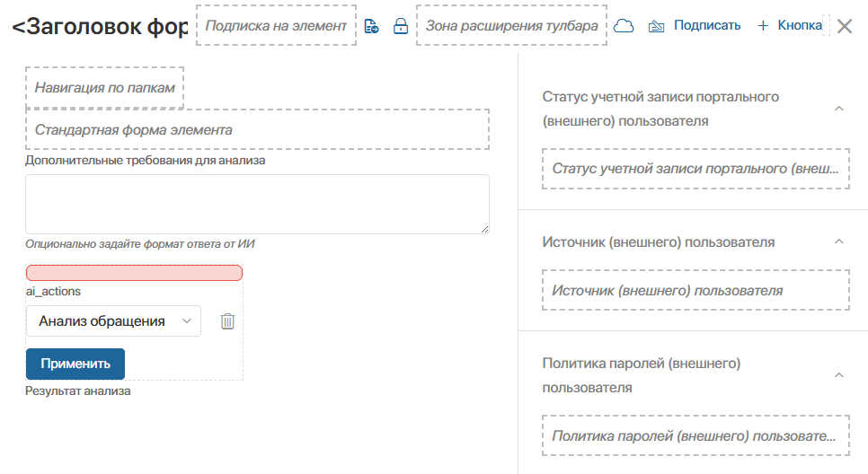Image resolution: width=868 pixels, height=474 pixels.
Task: Click the trash icon beside Анализ обращения
Action: click(x=227, y=321)
